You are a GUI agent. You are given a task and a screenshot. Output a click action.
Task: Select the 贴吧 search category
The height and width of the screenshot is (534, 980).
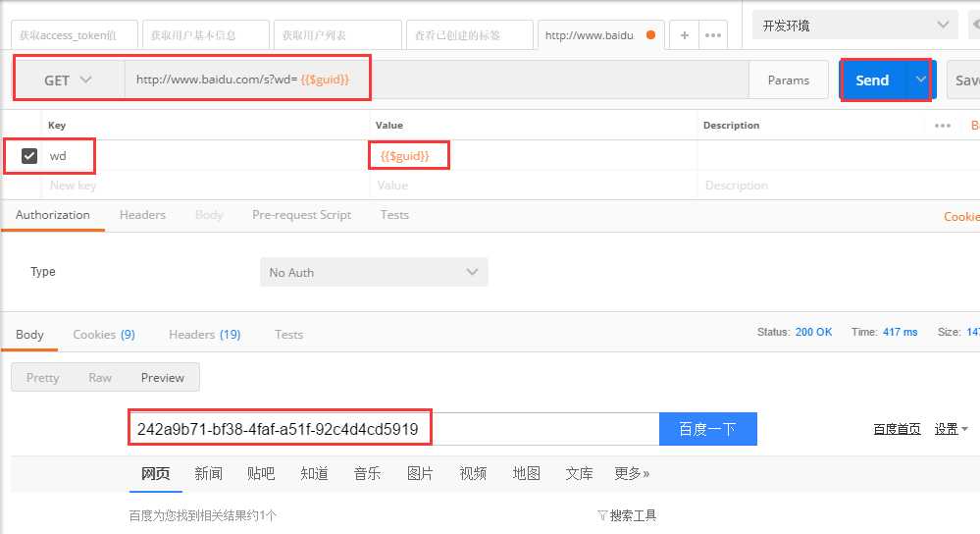(x=261, y=473)
